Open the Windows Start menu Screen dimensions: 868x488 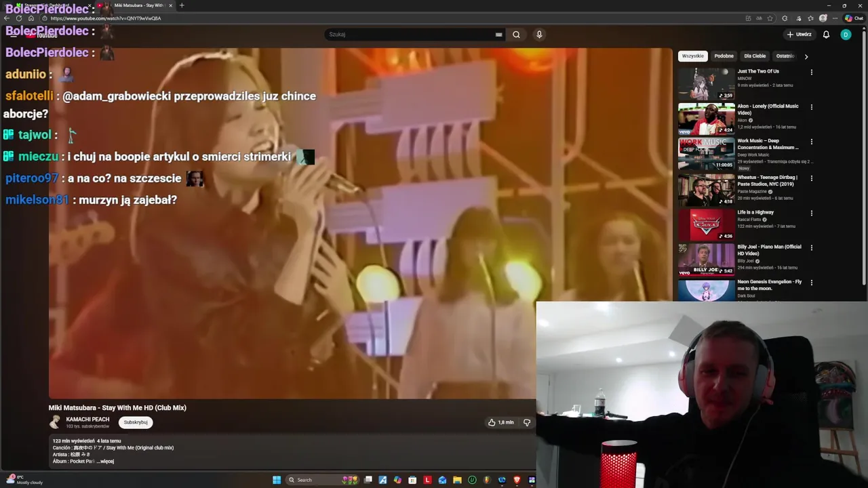coord(277,480)
